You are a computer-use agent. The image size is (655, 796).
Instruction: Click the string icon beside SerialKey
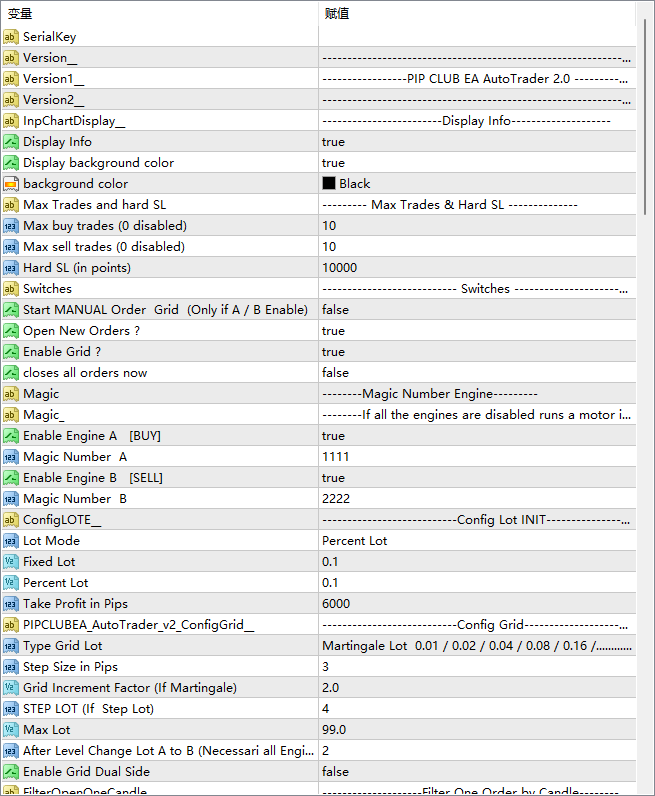coord(11,37)
